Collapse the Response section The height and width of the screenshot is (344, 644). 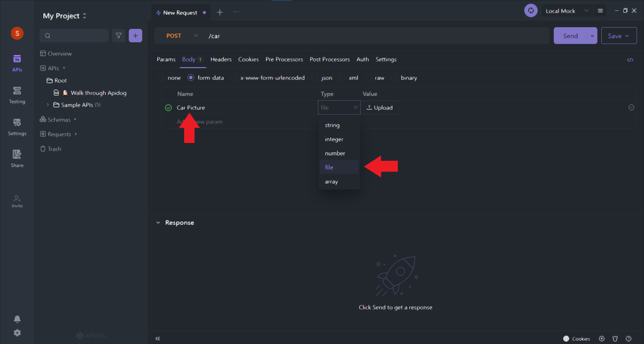pyautogui.click(x=158, y=223)
